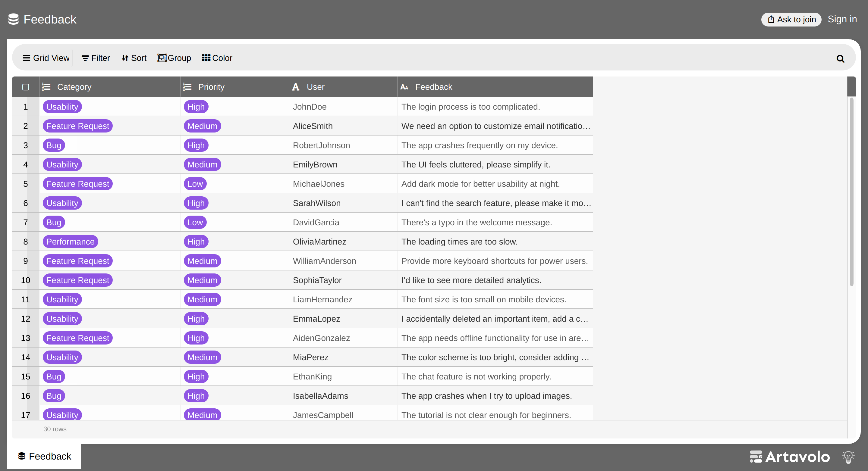868x471 pixels.
Task: Switch to the Feedback table tab
Action: (x=44, y=456)
